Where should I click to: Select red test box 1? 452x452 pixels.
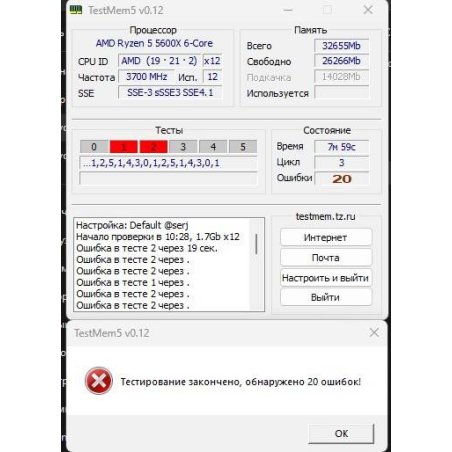[x=124, y=147]
